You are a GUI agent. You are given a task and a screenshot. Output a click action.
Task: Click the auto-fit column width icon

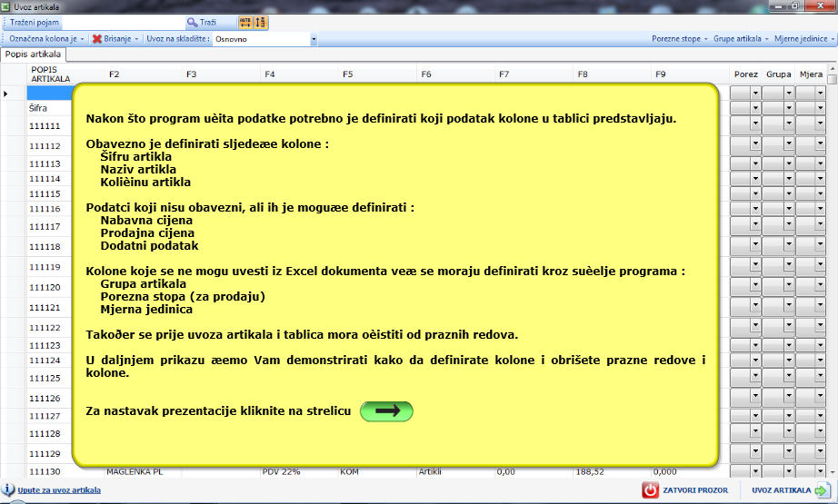pyautogui.click(x=245, y=23)
